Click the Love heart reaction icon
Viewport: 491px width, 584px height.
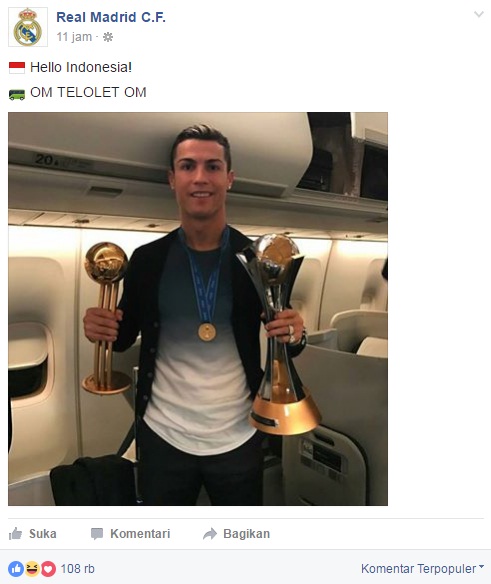pos(48,569)
